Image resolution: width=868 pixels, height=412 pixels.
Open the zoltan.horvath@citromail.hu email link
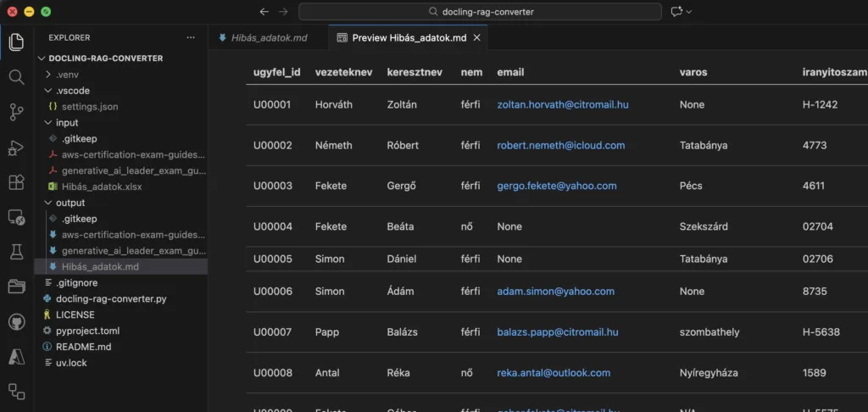point(562,104)
